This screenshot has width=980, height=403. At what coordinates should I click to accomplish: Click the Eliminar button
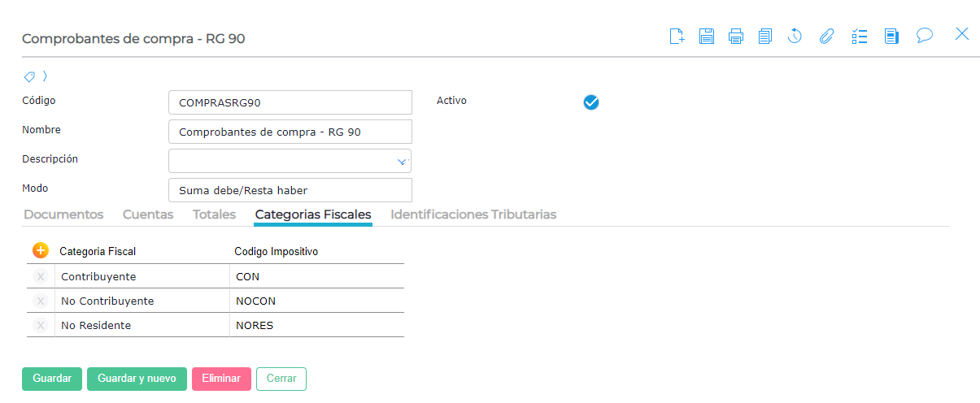[x=221, y=379]
